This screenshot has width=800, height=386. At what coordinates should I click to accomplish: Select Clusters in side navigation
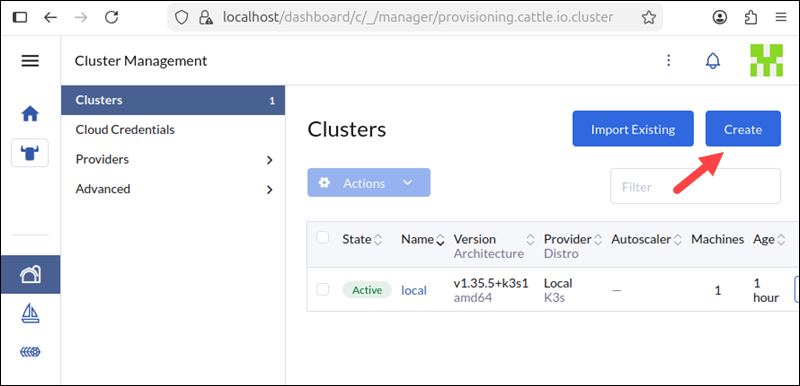[x=173, y=100]
